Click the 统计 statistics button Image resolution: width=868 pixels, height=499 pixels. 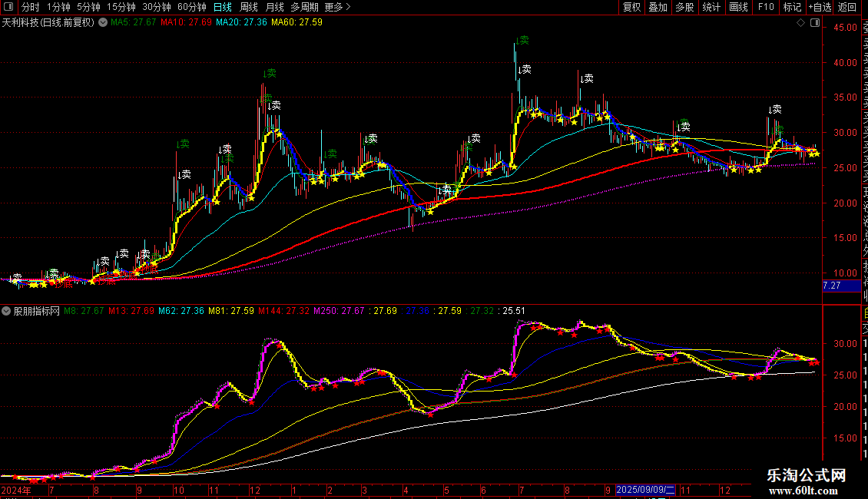pyautogui.click(x=711, y=7)
